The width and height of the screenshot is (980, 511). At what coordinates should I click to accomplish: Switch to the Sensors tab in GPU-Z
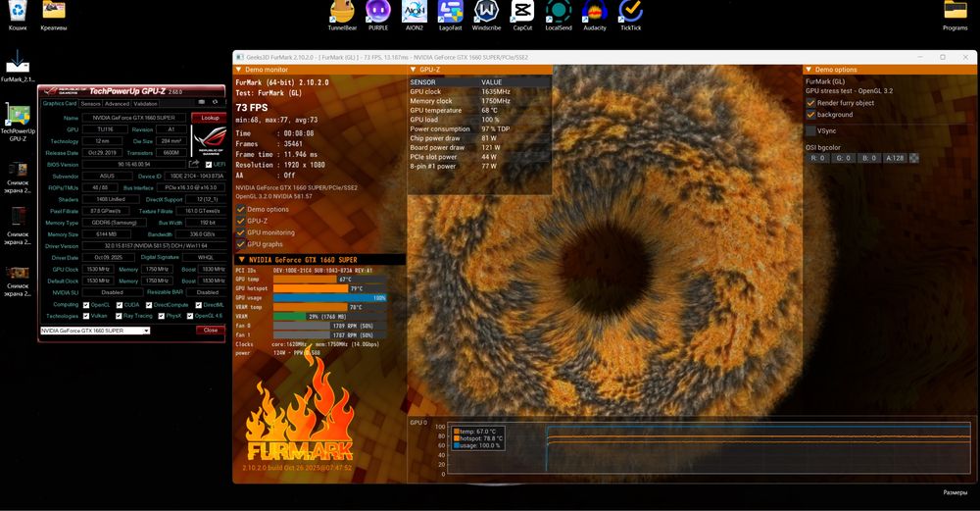(90, 103)
